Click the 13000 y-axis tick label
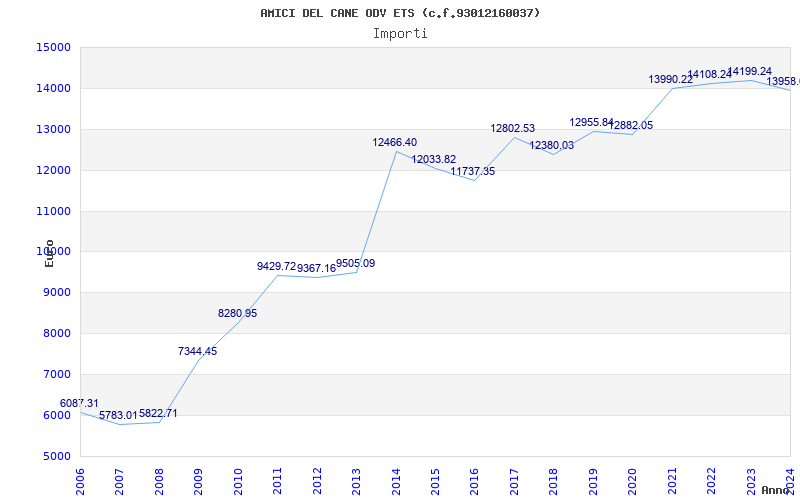The image size is (800, 500). click(53, 130)
